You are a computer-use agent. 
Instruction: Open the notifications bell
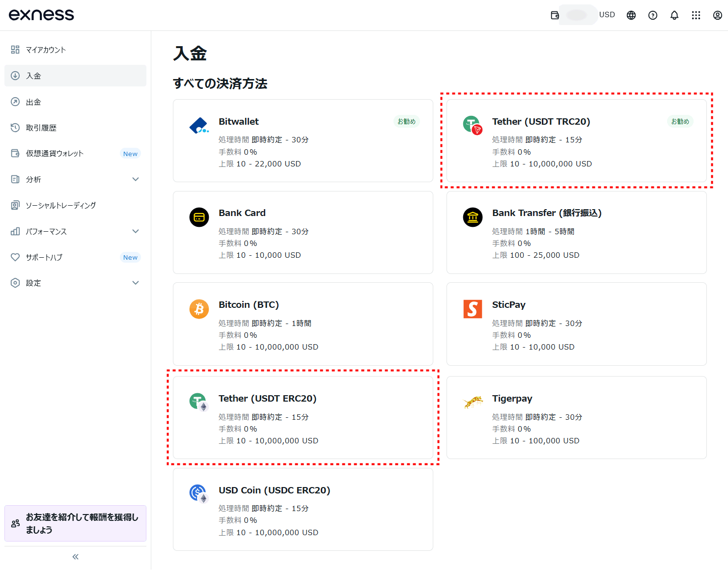(x=674, y=15)
